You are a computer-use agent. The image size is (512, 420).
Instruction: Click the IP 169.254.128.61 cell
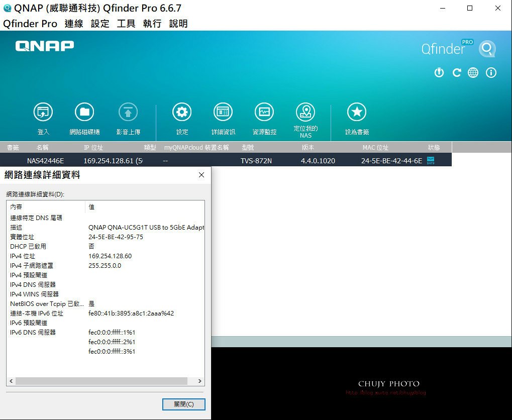[x=113, y=161]
